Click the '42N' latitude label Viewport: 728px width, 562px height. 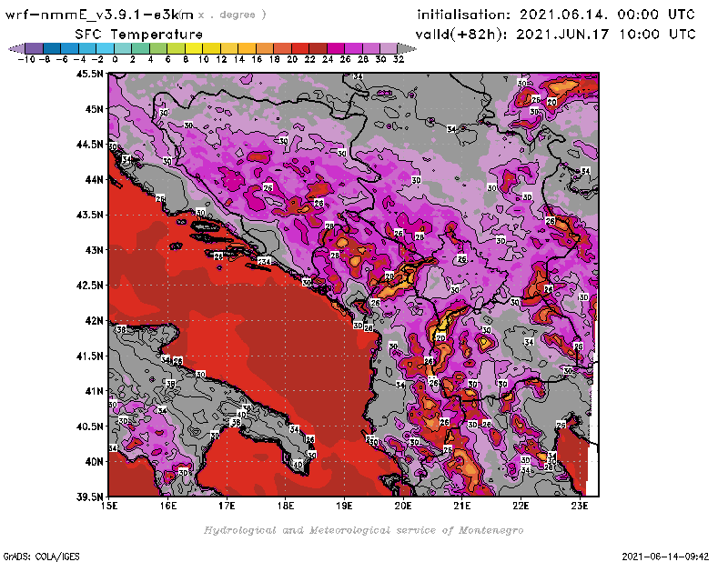point(95,321)
